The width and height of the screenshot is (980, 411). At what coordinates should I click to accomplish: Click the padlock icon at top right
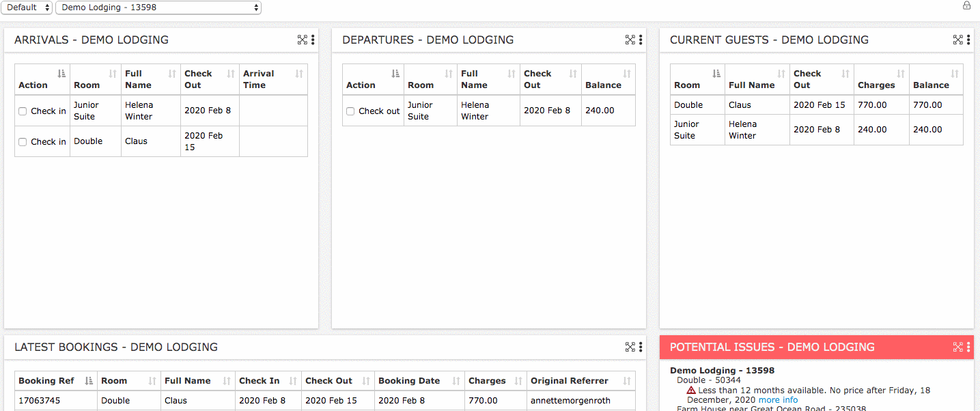(966, 5)
